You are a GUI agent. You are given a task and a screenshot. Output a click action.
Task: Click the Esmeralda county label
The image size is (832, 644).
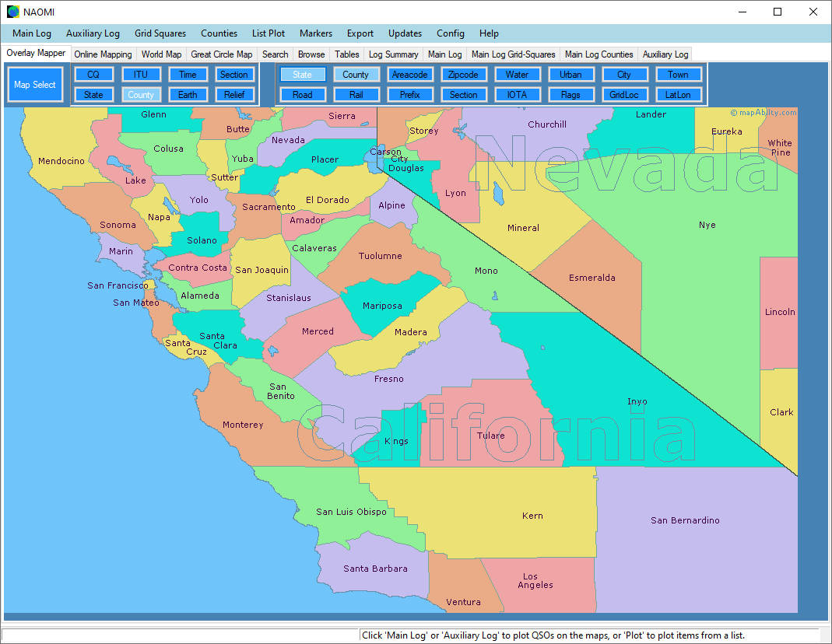click(592, 278)
